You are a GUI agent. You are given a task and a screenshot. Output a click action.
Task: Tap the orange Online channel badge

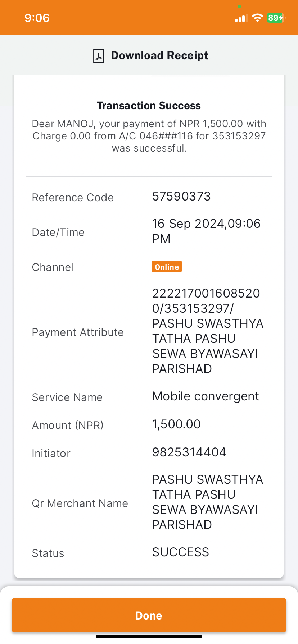pyautogui.click(x=167, y=267)
